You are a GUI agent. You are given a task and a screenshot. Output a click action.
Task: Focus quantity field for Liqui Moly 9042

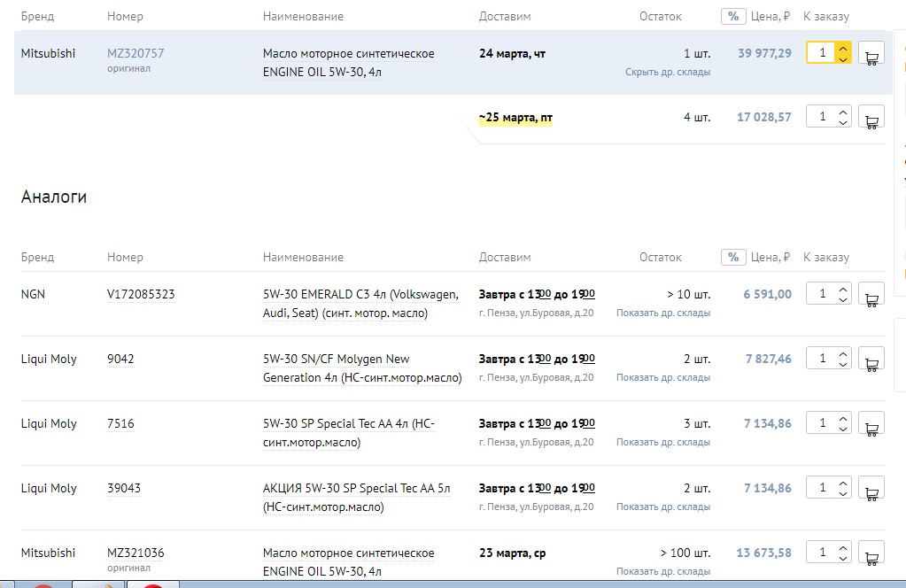coord(822,359)
